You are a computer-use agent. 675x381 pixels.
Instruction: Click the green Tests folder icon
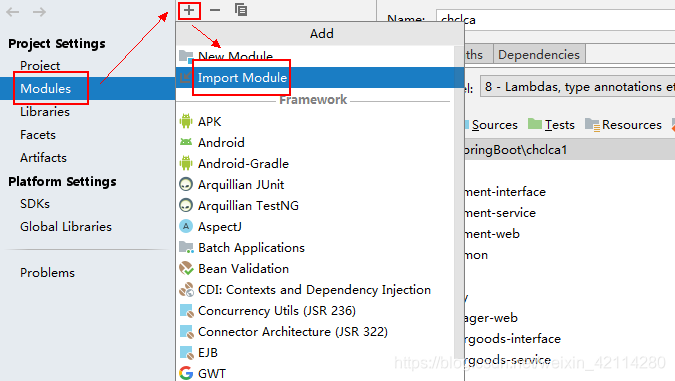pos(535,124)
